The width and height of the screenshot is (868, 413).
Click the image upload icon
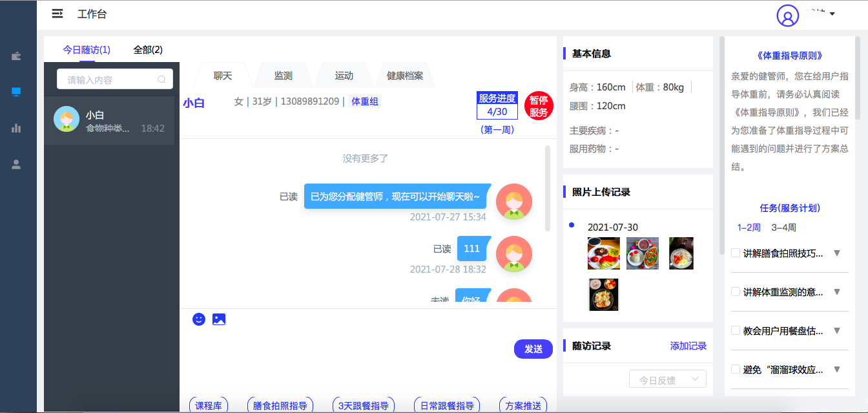pos(219,319)
